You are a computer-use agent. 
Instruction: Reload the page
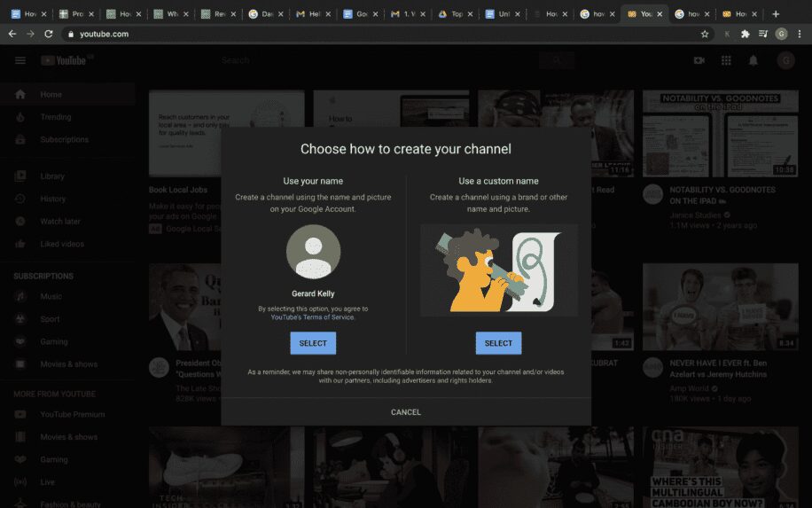pyautogui.click(x=49, y=34)
